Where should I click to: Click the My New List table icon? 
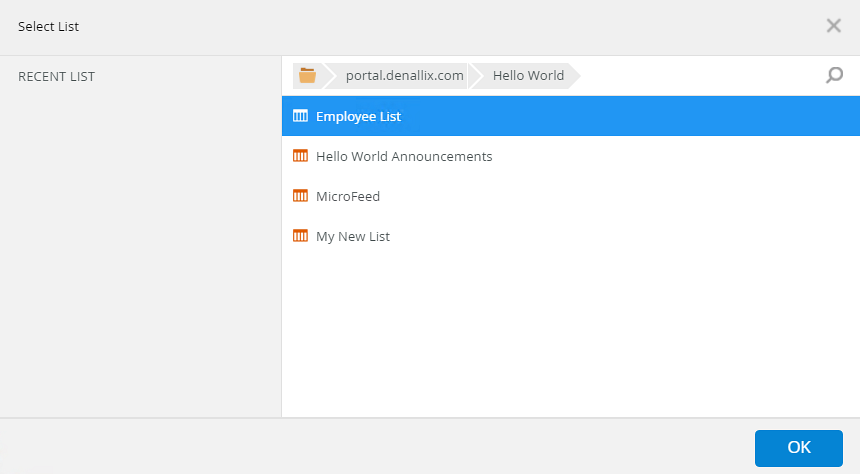300,236
